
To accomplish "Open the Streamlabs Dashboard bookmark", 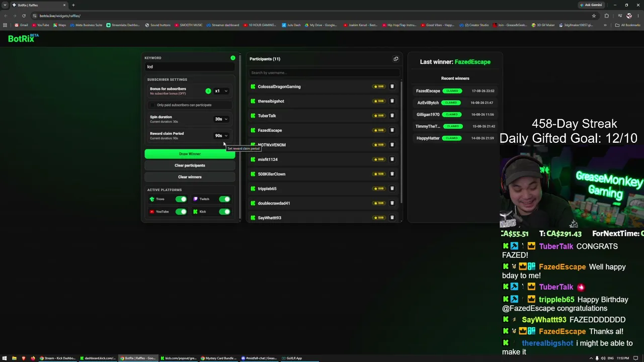I will click(x=123, y=25).
